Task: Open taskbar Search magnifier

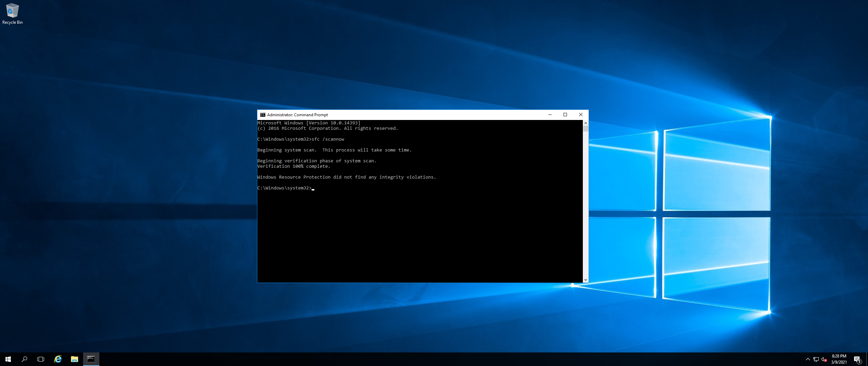Action: coord(24,359)
